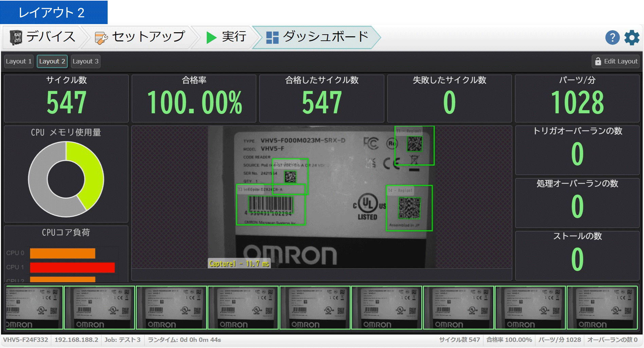Click the lock icon in Edit Layout
The image size is (644, 348).
598,61
